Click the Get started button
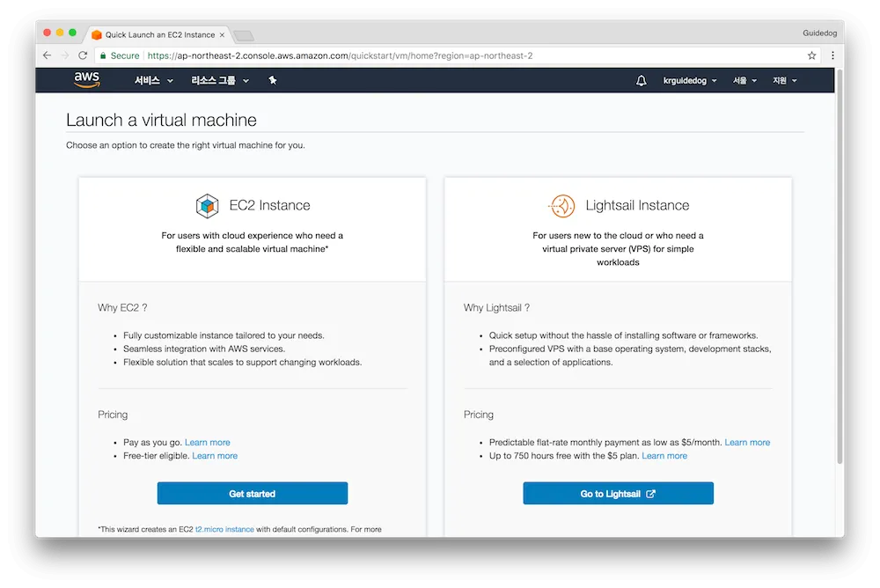Screen dimensions: 880x588 pos(253,493)
